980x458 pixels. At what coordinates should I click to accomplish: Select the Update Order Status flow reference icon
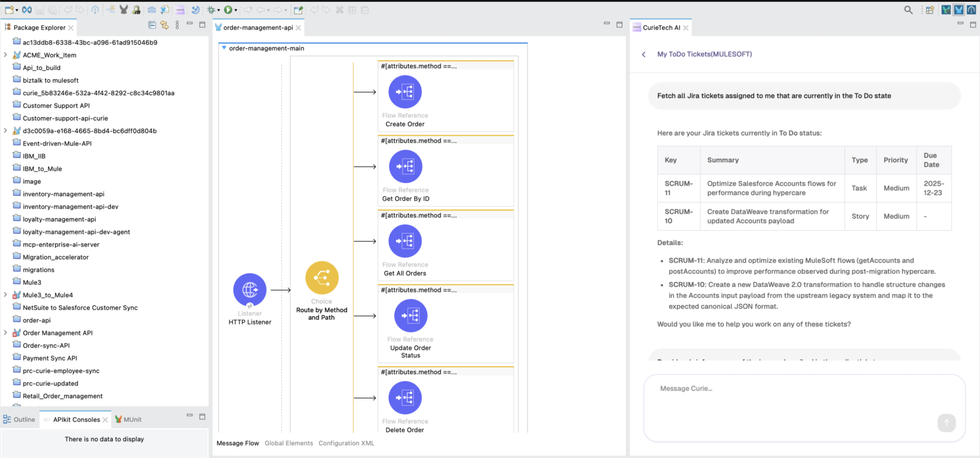click(410, 316)
